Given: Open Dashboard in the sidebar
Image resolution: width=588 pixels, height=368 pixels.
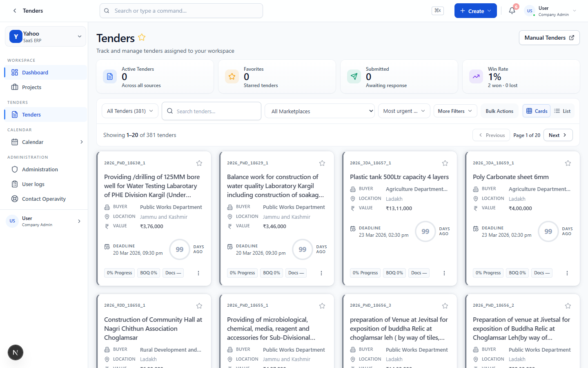Looking at the screenshot, I should point(46,72).
